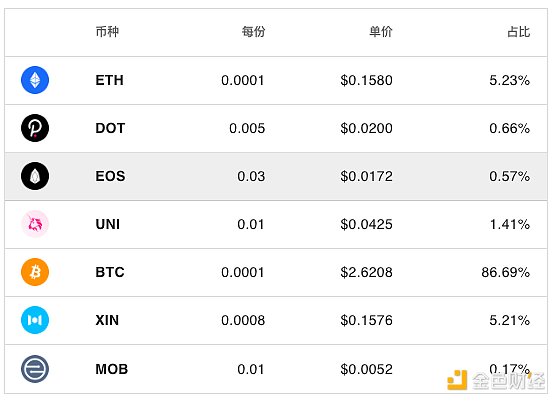Click the MOB coin icon

coord(35,369)
